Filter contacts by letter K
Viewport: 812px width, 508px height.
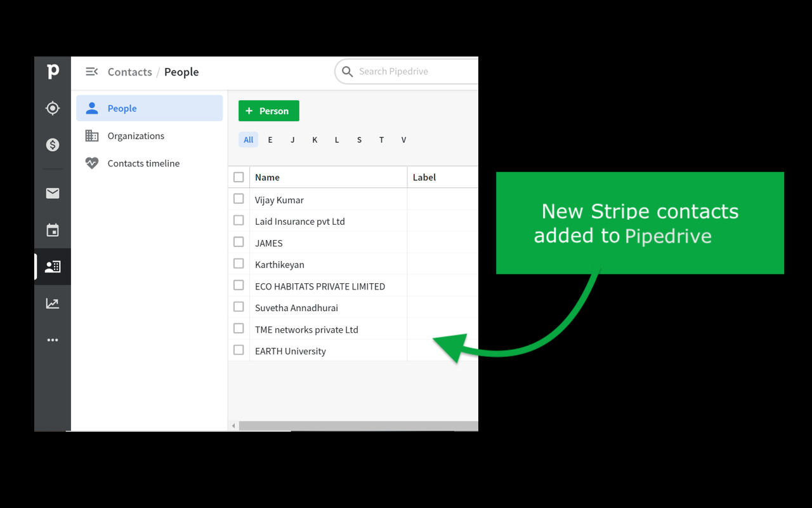point(315,140)
